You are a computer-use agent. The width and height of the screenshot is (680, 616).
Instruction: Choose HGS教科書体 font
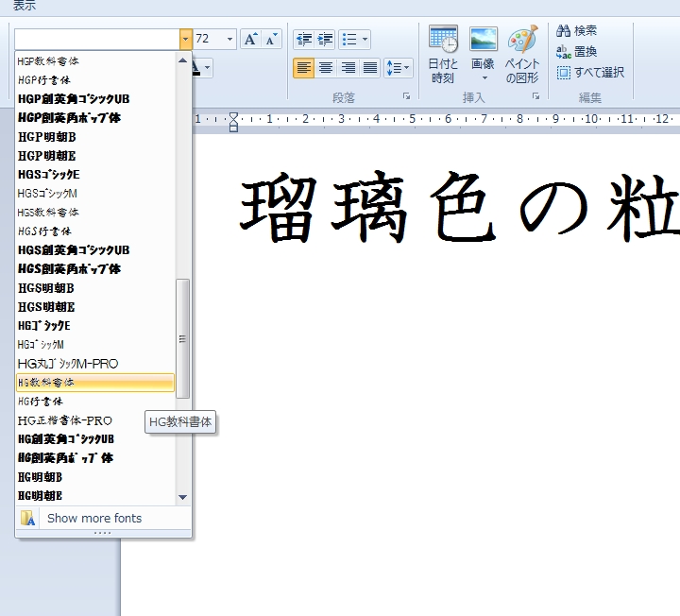[x=95, y=213]
